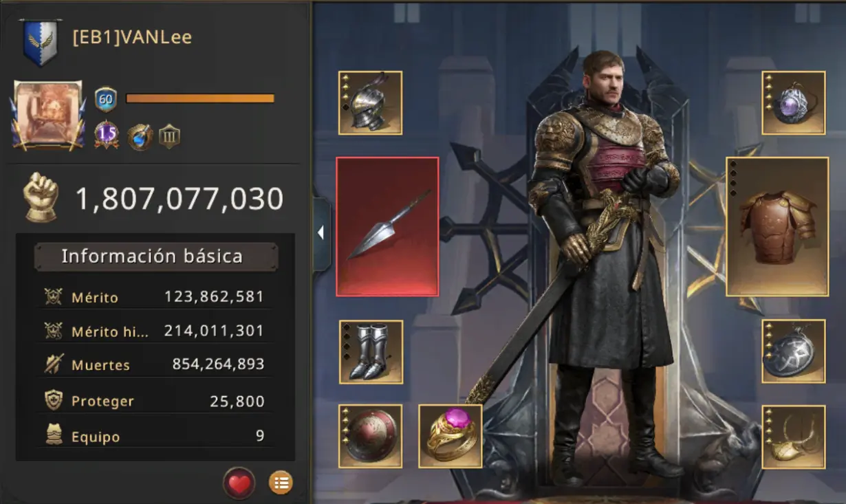Select the silver medallion trinket slot

794,351
